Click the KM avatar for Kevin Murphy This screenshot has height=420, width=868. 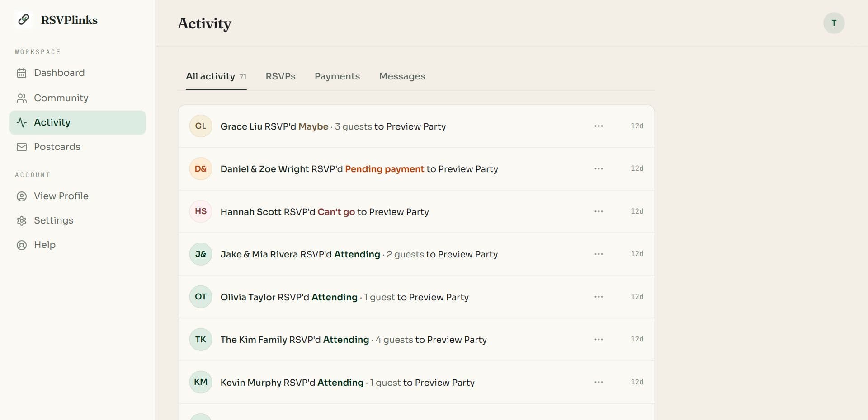201,382
